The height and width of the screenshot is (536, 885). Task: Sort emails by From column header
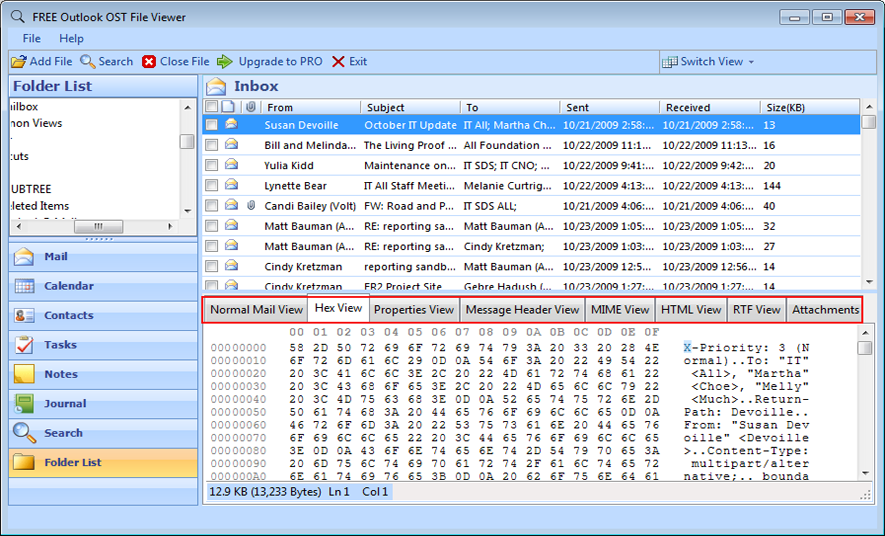pos(309,107)
